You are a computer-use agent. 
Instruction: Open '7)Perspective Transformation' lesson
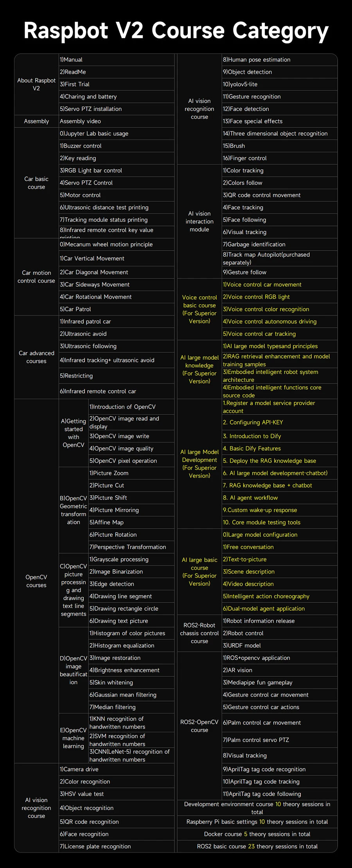(x=128, y=547)
